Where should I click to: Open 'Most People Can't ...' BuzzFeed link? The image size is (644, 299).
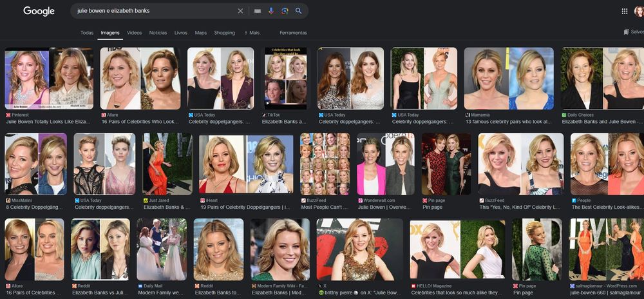click(325, 207)
